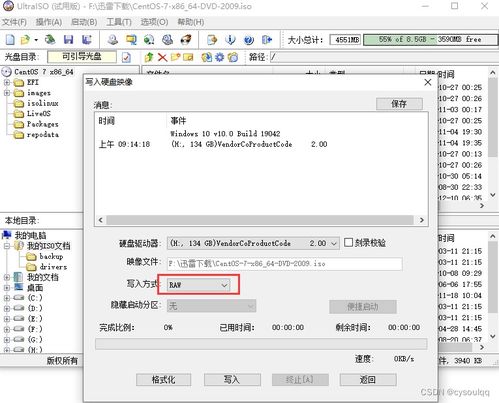This screenshot has width=499, height=403.
Task: Click the 便捷启动 button
Action: click(x=363, y=307)
